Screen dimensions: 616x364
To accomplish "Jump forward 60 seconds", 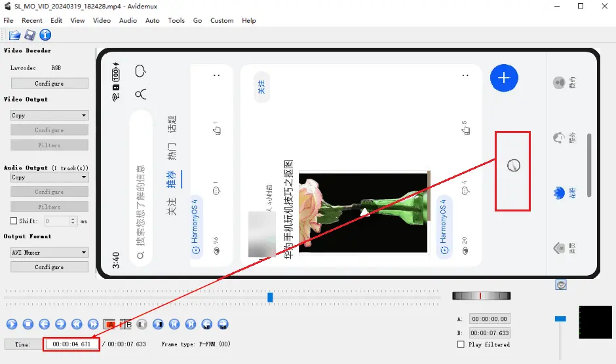I will point(223,324).
